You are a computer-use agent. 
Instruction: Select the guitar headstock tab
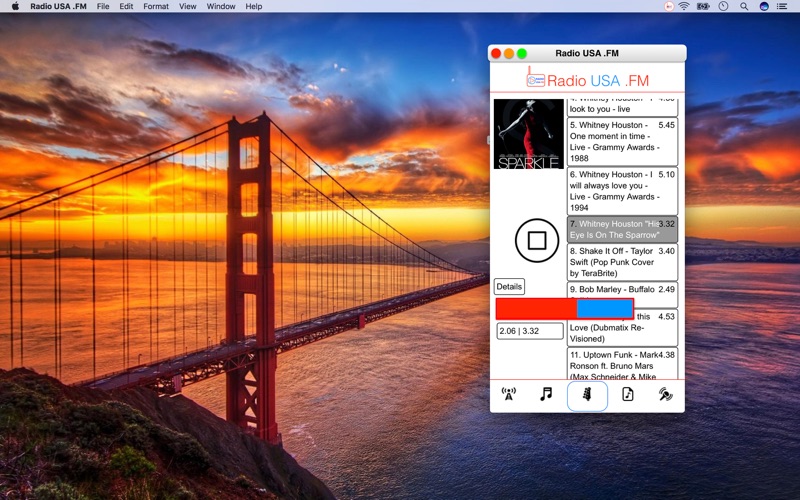click(587, 395)
